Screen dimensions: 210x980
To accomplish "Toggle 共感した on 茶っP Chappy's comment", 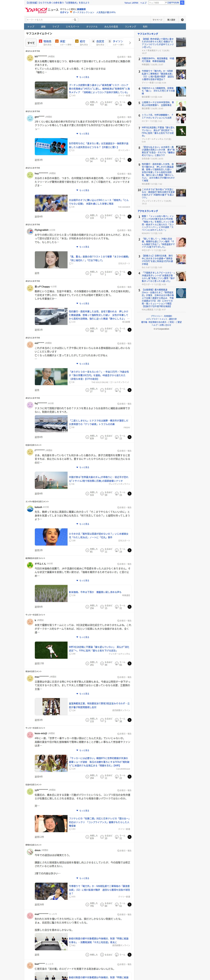I will tap(92, 330).
